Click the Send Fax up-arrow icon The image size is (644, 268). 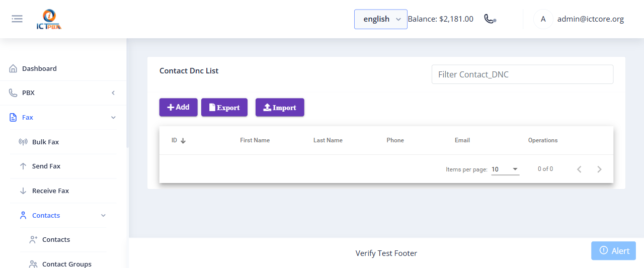pos(23,166)
